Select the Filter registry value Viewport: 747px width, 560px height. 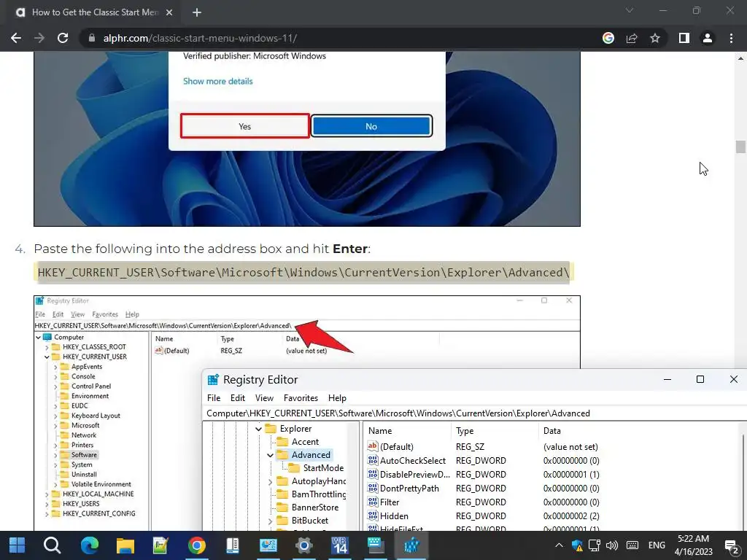390,502
